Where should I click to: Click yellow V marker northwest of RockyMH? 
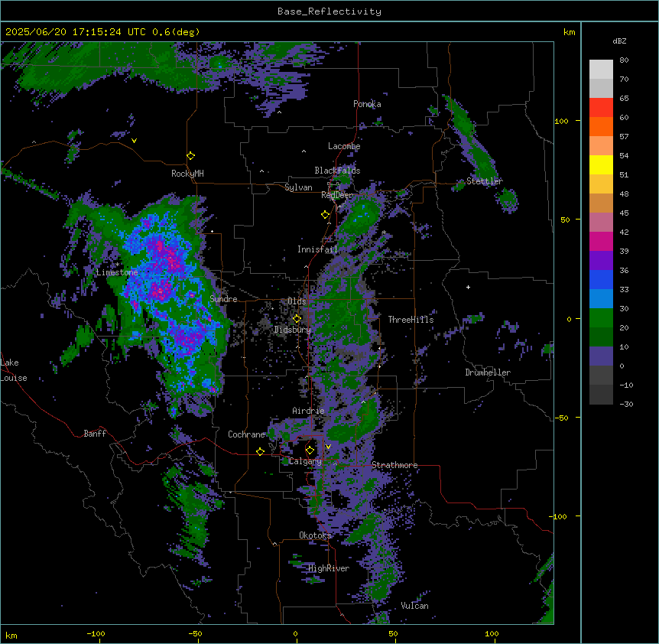coord(134,141)
